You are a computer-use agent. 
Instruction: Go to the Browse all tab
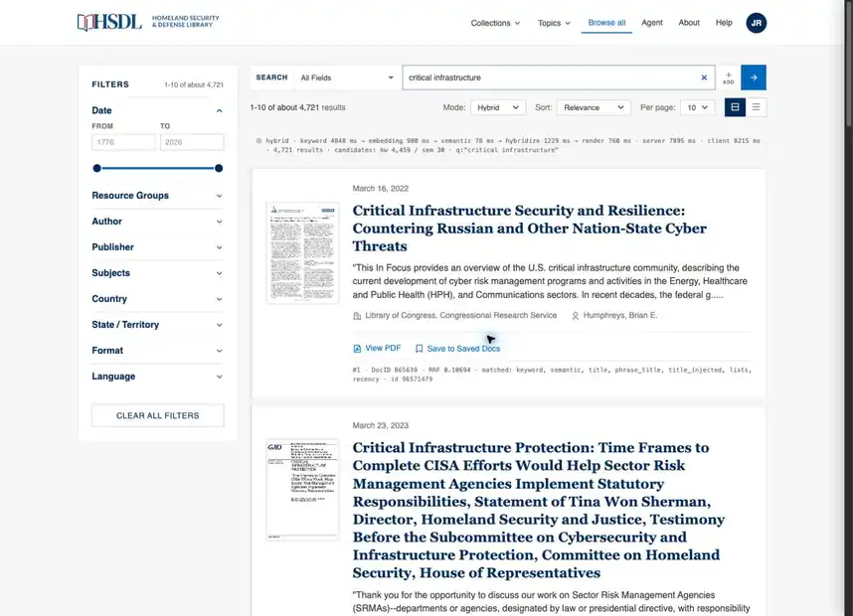coord(606,23)
